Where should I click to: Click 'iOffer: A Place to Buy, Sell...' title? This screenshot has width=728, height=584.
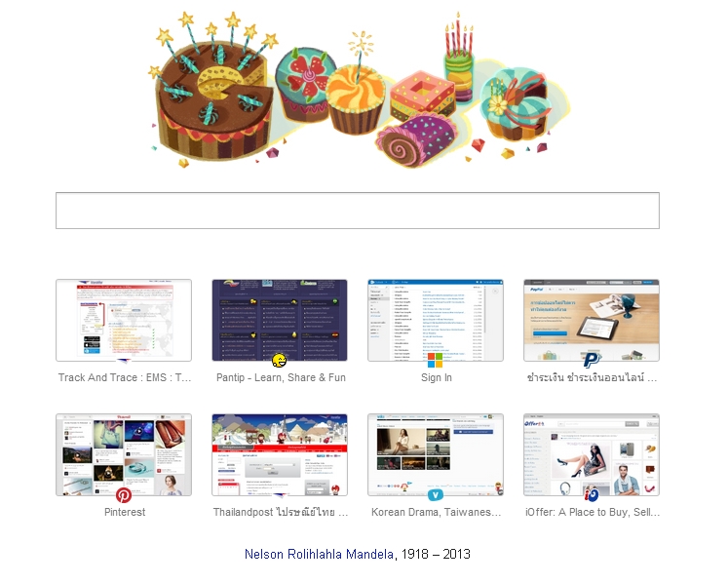pos(593,512)
